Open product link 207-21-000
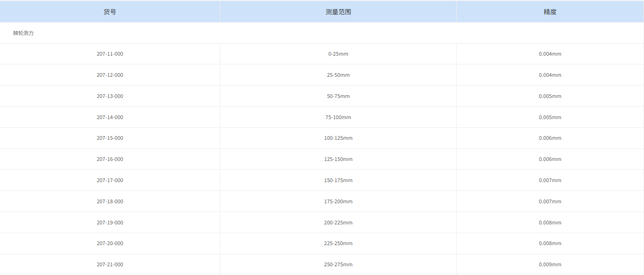This screenshot has height=275, width=644. tap(109, 264)
